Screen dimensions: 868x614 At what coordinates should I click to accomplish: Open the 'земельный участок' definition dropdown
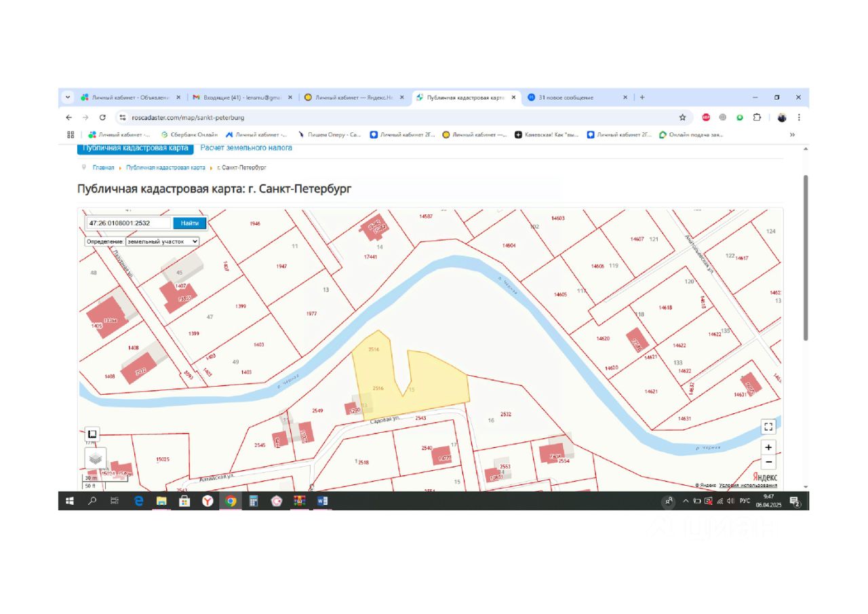[162, 241]
